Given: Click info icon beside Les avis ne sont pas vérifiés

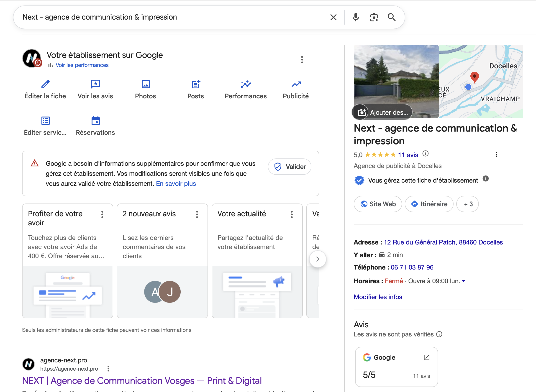Looking at the screenshot, I should (x=439, y=334).
